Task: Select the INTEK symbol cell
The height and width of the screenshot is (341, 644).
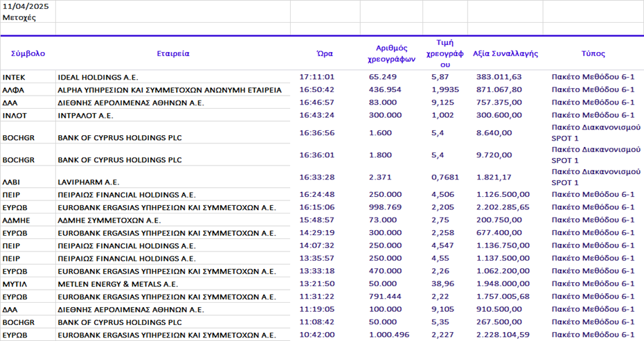Action: 14,77
